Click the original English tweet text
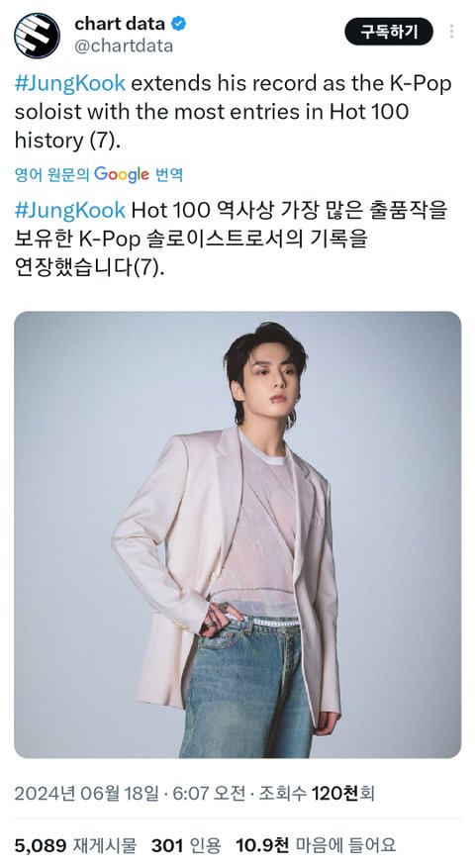 (234, 112)
